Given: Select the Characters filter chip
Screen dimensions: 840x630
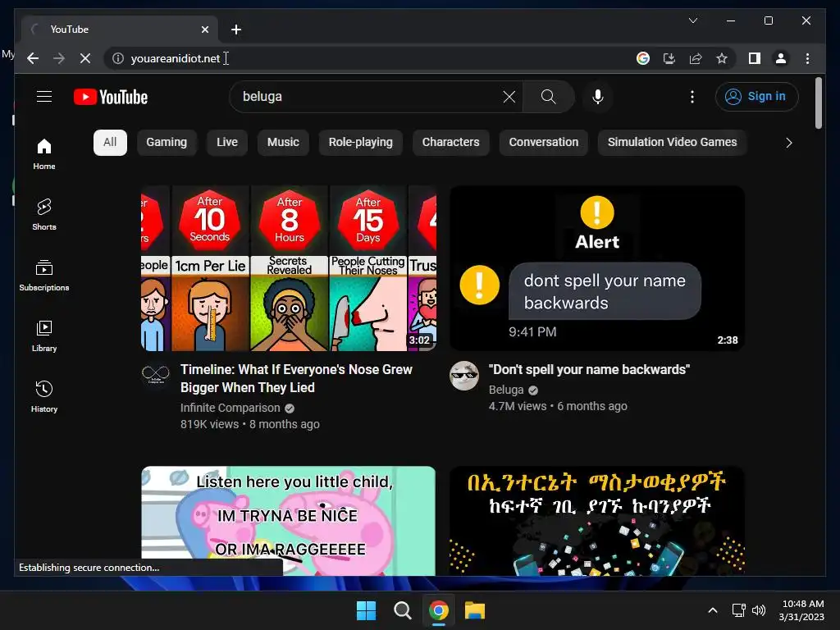Looking at the screenshot, I should (x=450, y=143).
